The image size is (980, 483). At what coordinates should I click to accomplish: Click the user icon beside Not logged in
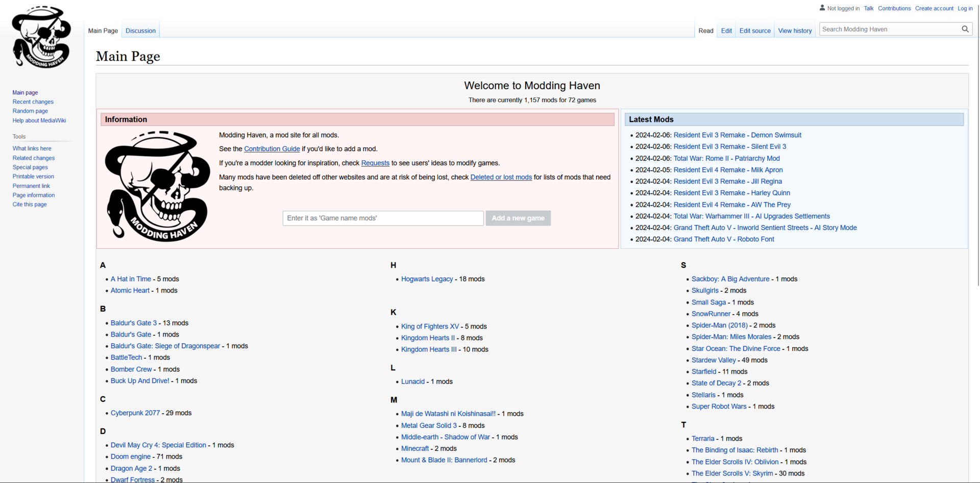pos(822,8)
